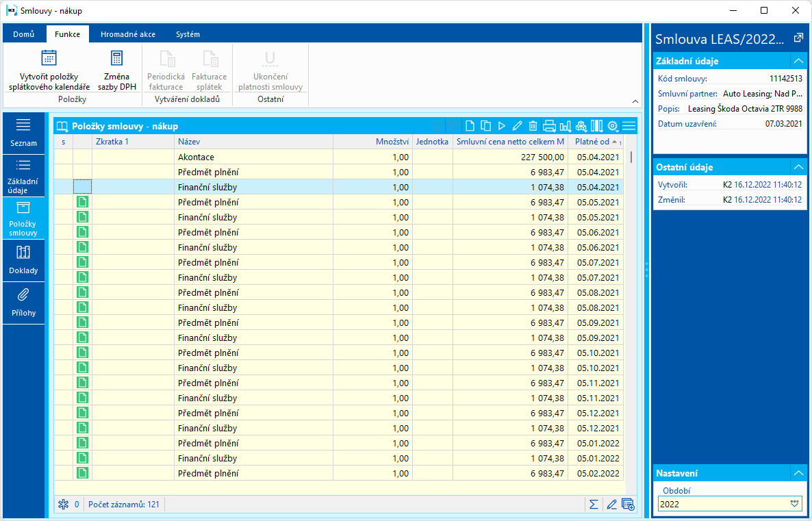Switch to the Domů ribbon tab
Screen dimensions: 812x521
click(x=24, y=34)
